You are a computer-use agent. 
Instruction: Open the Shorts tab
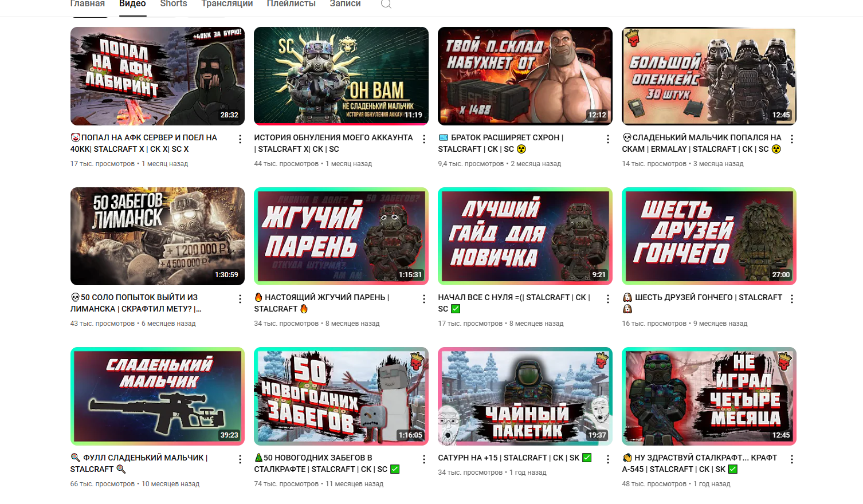174,4
